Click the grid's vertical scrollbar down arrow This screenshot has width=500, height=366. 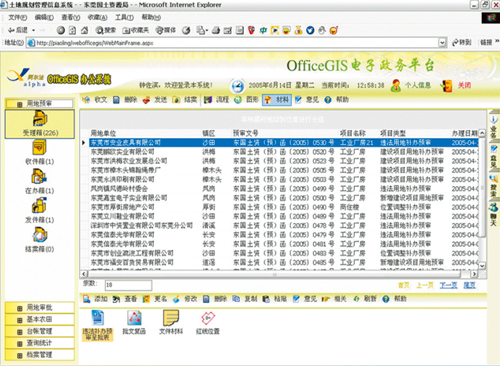pos(482,266)
